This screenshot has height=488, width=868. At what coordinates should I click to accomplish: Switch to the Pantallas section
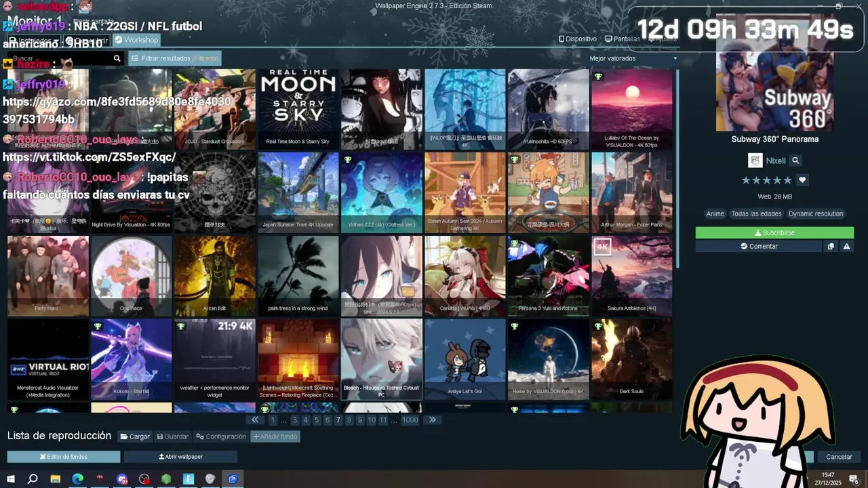(622, 39)
